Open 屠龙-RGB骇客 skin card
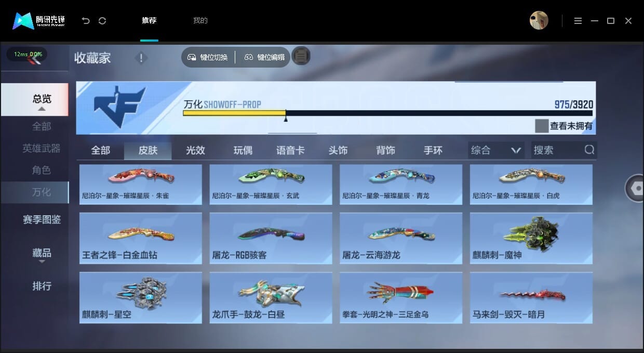The image size is (644, 353). coord(271,238)
